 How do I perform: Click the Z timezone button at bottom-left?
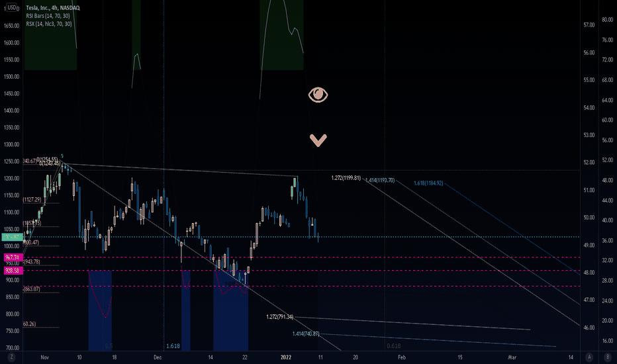pyautogui.click(x=11, y=357)
